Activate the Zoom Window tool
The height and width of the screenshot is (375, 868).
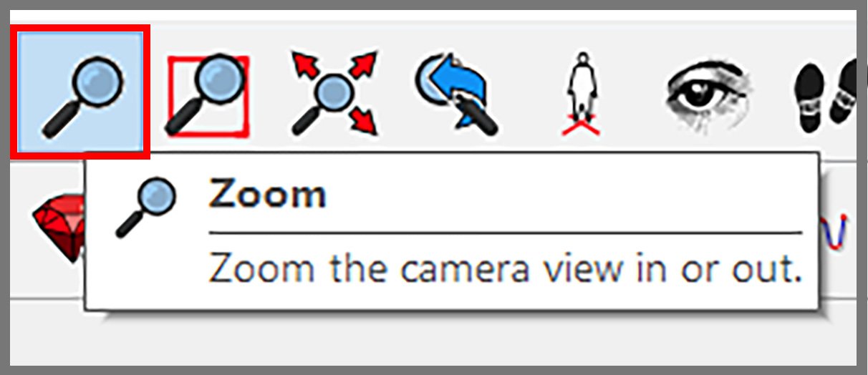click(208, 96)
